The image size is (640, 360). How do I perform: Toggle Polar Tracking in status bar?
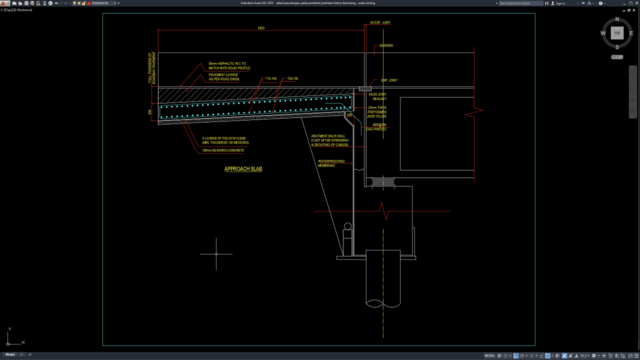pyautogui.click(x=522, y=356)
